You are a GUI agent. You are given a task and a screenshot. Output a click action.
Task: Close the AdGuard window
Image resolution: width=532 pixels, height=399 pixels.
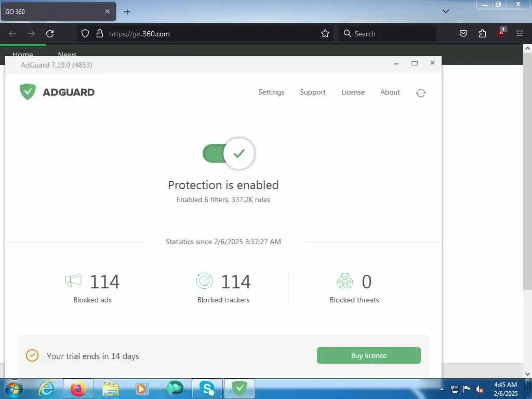[x=432, y=63]
